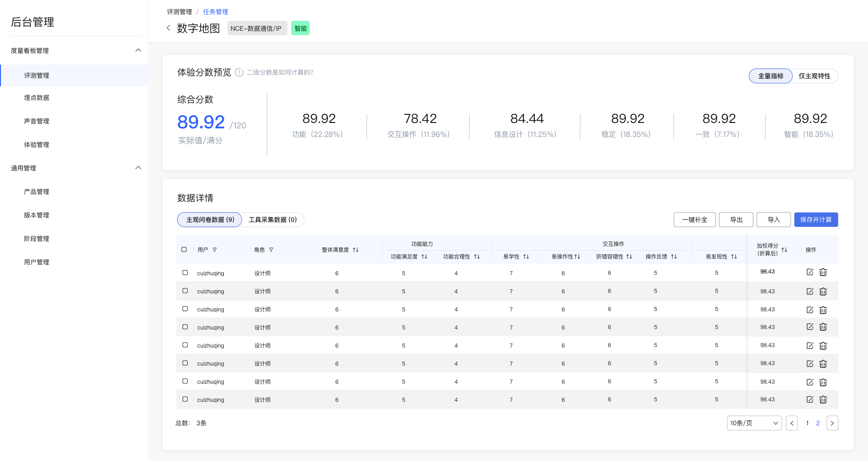Edit the third table row
This screenshot has height=461, width=868.
(810, 310)
